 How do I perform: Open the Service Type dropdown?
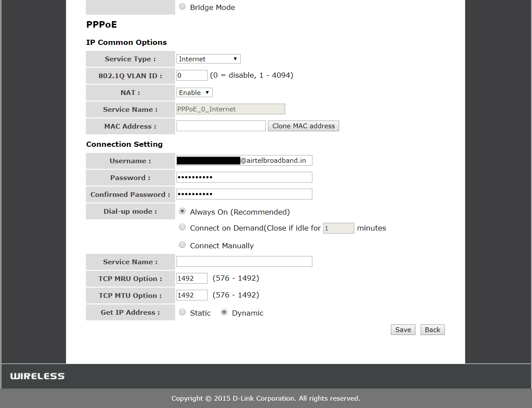(208, 59)
